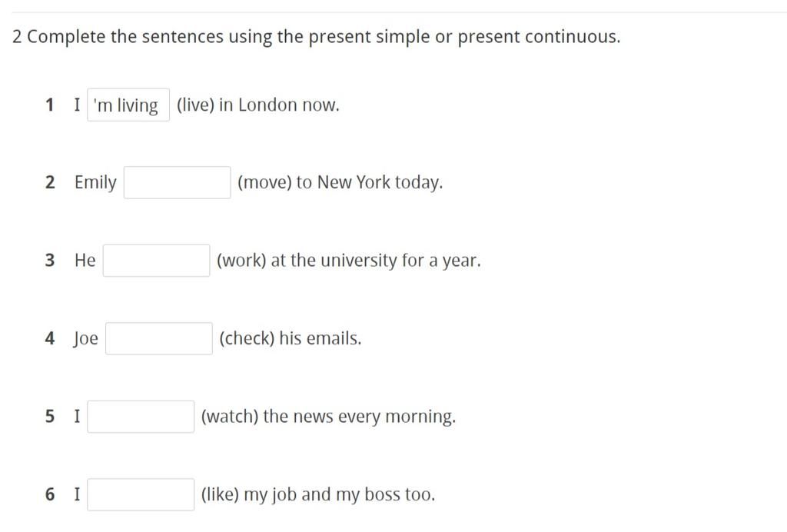The width and height of the screenshot is (787, 532).
Task: Click the text "(move) to New York today."
Action: point(340,183)
